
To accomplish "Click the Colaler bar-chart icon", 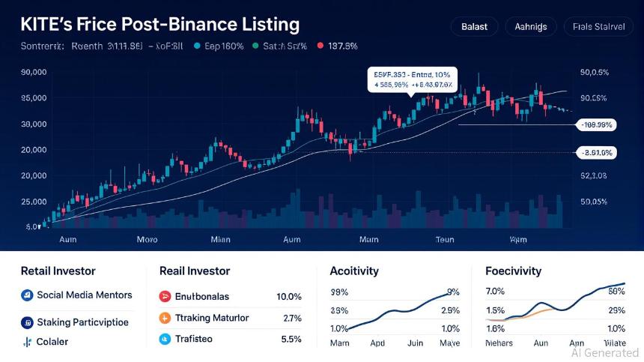I will point(26,342).
